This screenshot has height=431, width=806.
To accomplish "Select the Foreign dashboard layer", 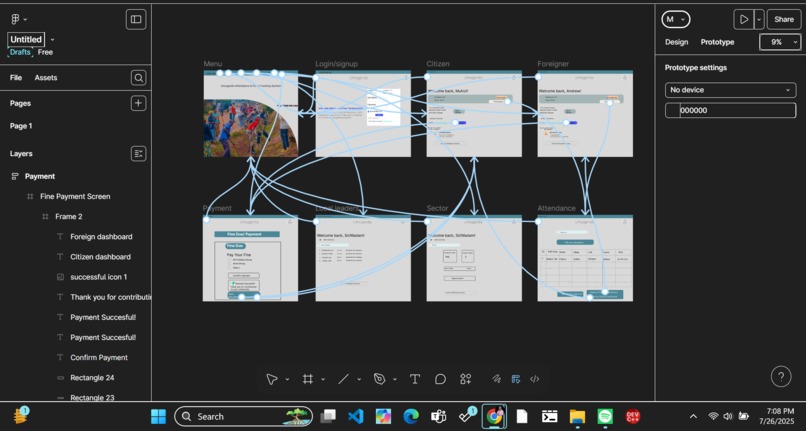I will pos(101,237).
